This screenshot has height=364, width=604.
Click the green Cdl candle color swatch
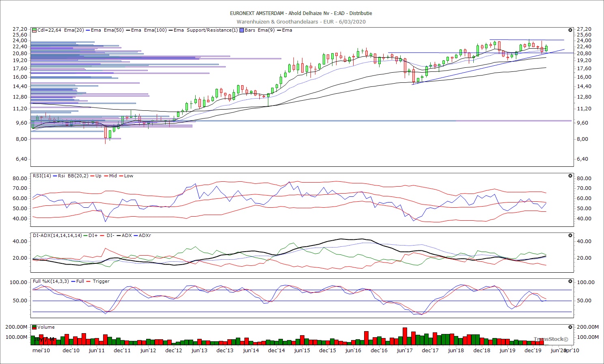[35, 30]
